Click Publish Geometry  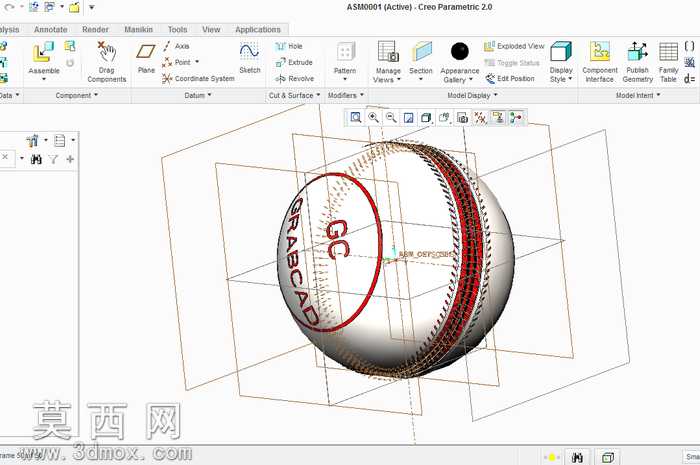point(638,62)
